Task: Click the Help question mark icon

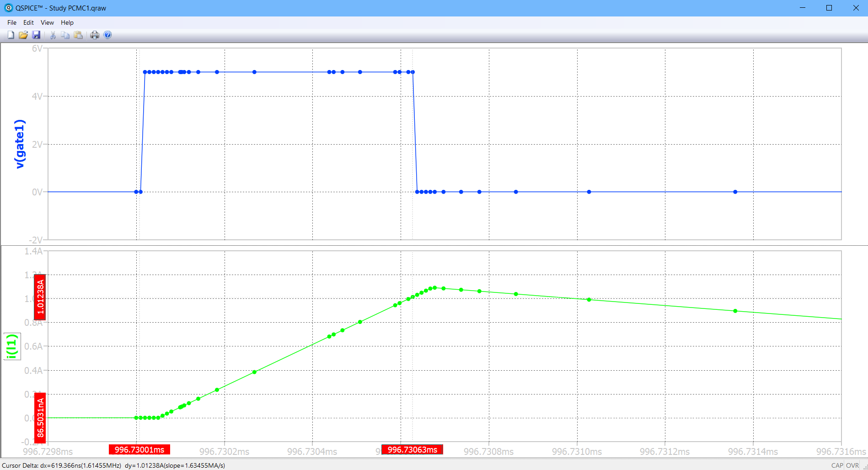Action: 108,35
